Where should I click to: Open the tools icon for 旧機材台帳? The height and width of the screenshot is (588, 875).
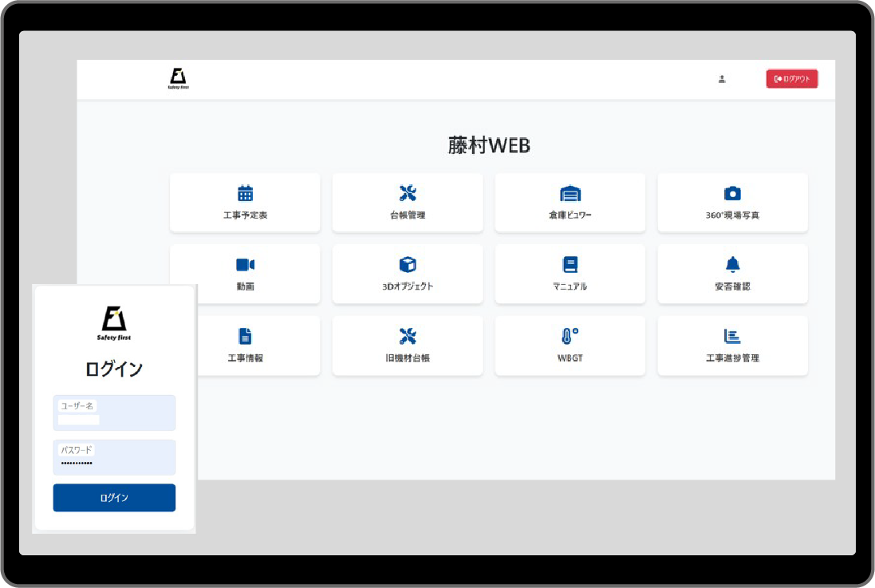tap(408, 336)
